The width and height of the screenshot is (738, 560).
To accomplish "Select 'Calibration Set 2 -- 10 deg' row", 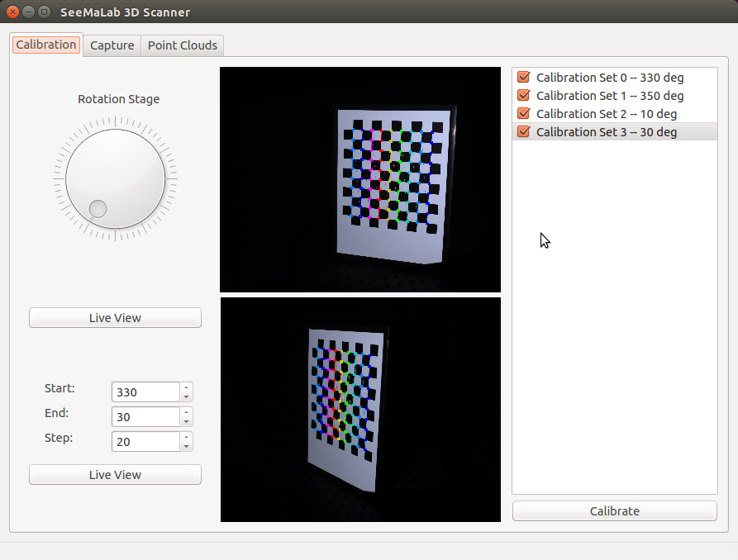I will tap(615, 114).
